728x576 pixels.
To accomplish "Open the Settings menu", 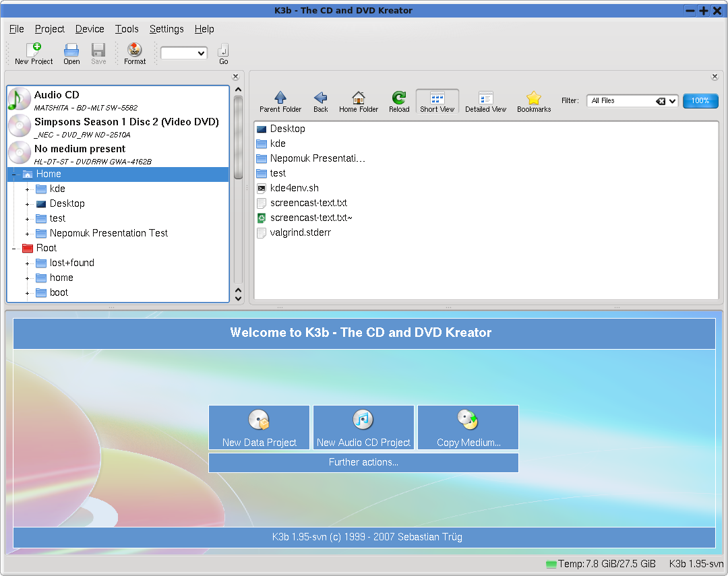I will [166, 29].
